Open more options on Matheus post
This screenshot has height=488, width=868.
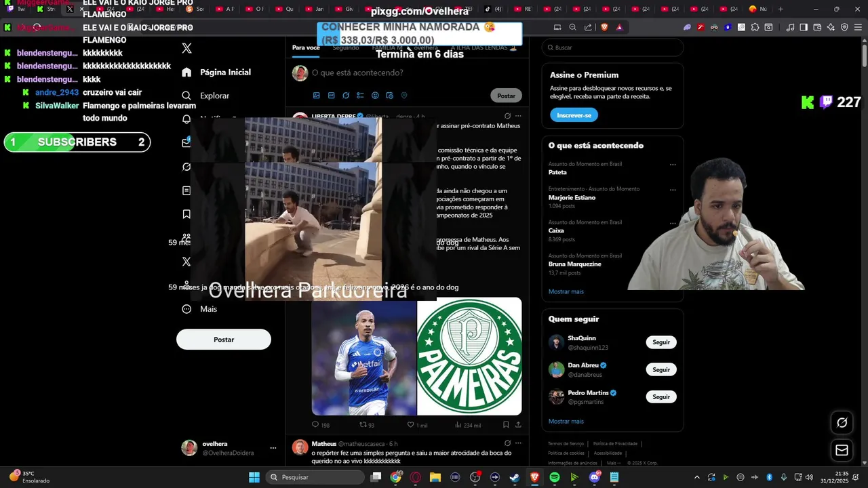pos(518,443)
